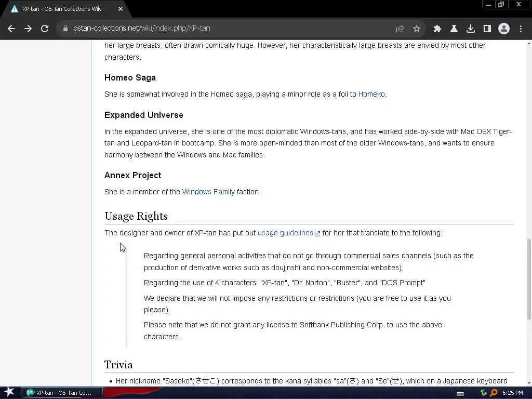Viewport: 532px width, 399px height.
Task: Close the XP-tan browser tab
Action: [x=121, y=9]
